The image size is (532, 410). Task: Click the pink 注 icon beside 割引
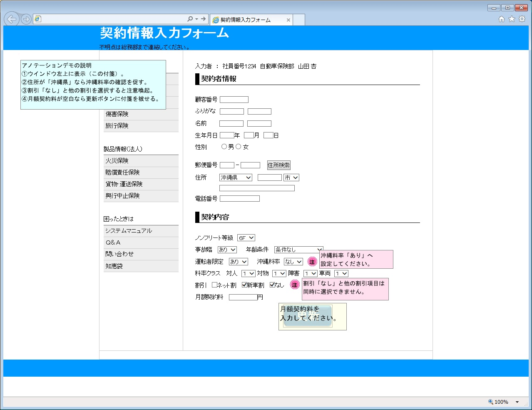294,285
